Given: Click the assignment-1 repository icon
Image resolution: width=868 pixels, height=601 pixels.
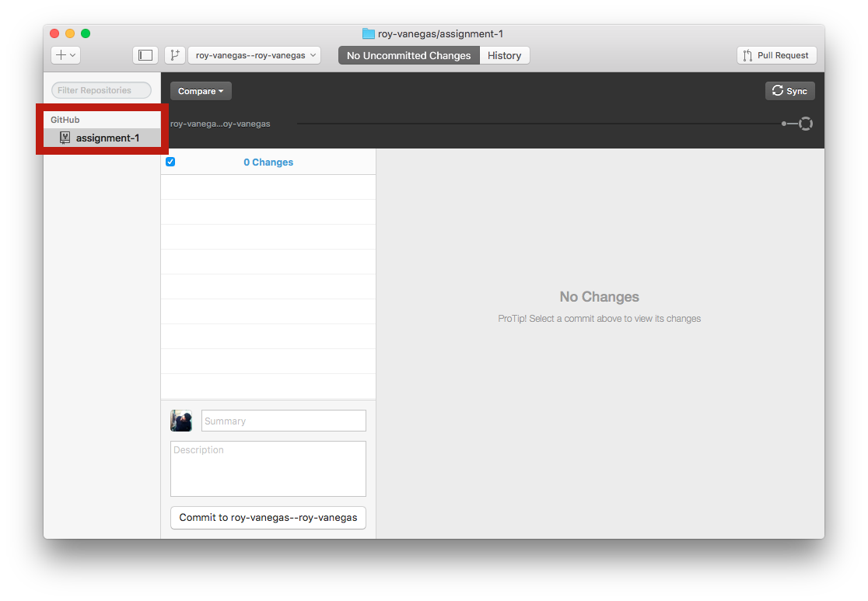Looking at the screenshot, I should click(65, 138).
